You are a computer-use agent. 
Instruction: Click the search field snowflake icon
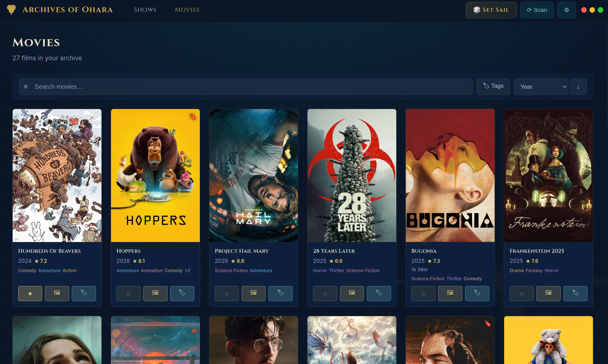[26, 87]
